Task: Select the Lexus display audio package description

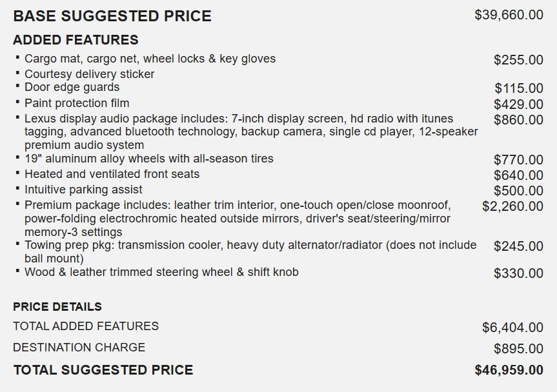Action: (x=251, y=132)
